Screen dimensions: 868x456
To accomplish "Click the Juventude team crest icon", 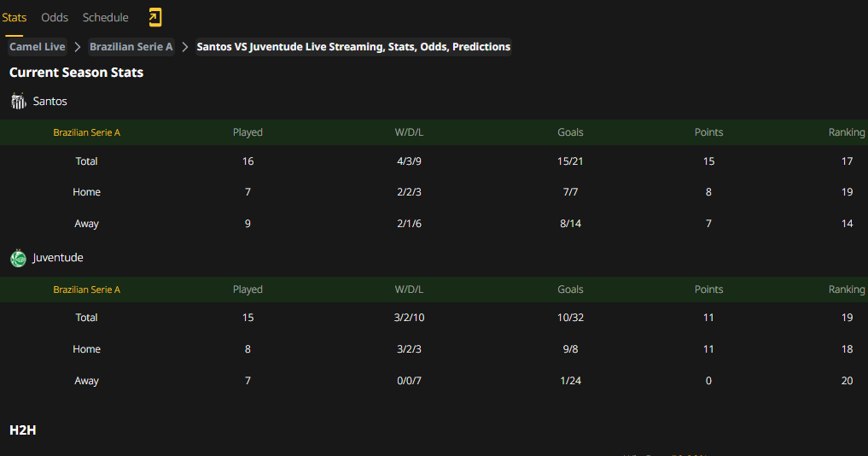I will [18, 258].
